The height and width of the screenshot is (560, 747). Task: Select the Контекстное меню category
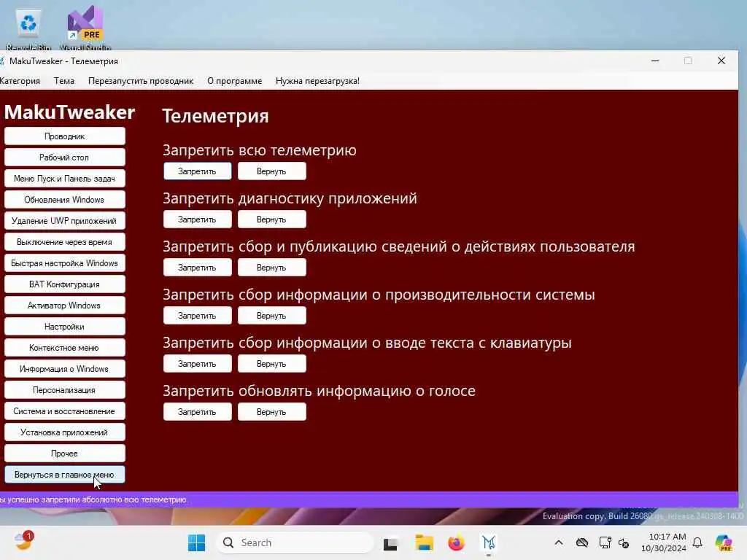pyautogui.click(x=65, y=348)
